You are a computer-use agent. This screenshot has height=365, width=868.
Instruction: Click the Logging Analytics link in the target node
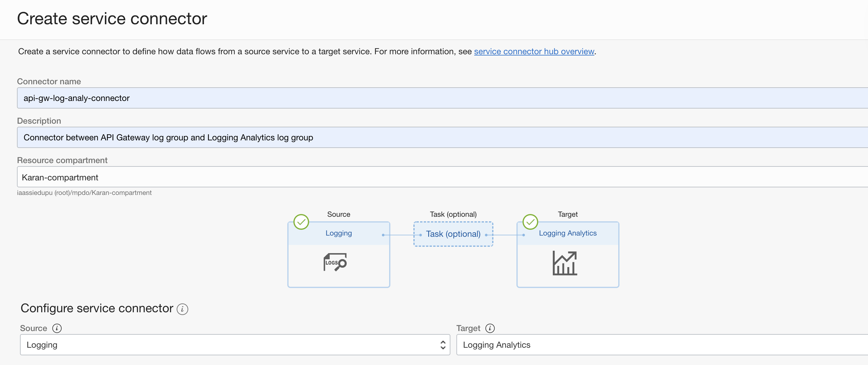pos(567,233)
